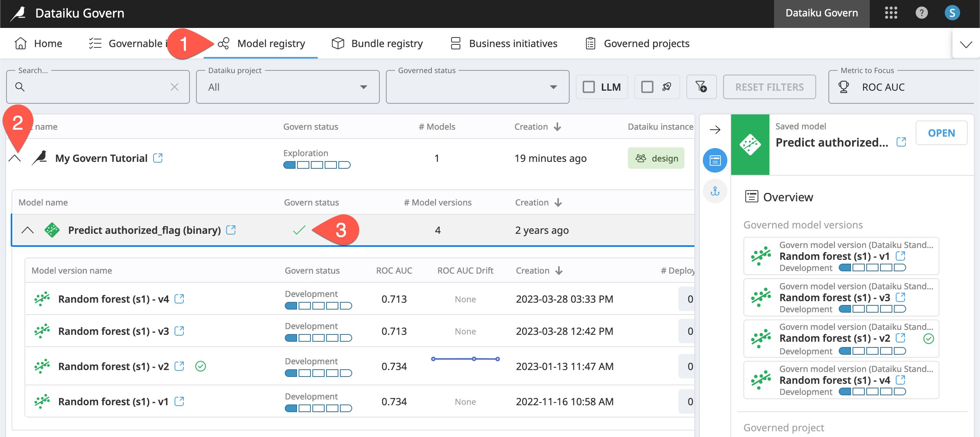980x437 pixels.
Task: Select the Model registry tab
Action: coord(261,43)
